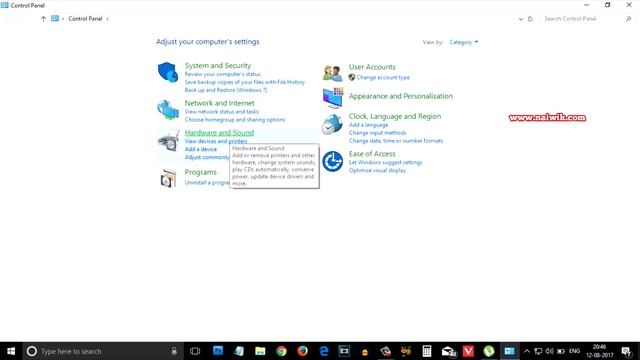Refresh the Control Panel view
The width and height of the screenshot is (640, 360).
[x=530, y=19]
